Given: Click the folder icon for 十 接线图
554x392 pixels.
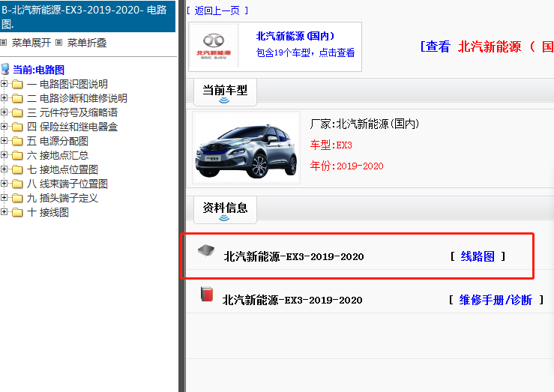Looking at the screenshot, I should [17, 212].
